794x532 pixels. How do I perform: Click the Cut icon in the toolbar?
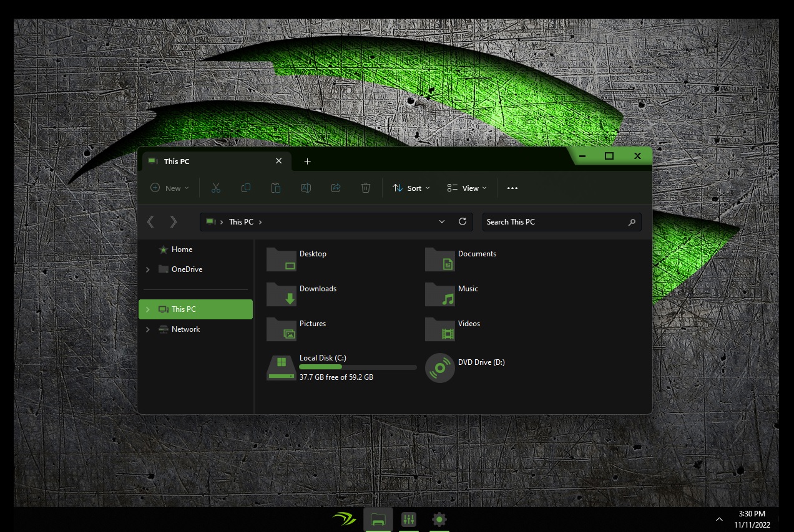point(216,188)
